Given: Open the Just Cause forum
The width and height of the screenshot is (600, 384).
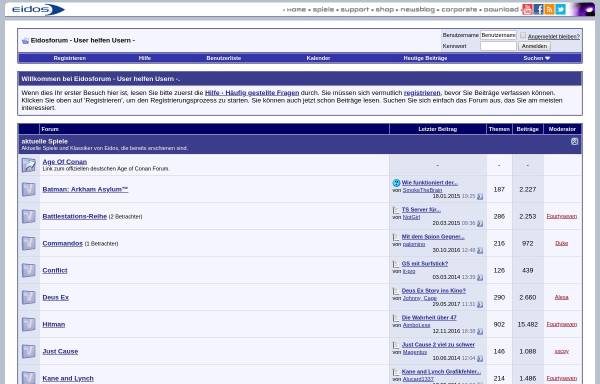Looking at the screenshot, I should pyautogui.click(x=60, y=351).
